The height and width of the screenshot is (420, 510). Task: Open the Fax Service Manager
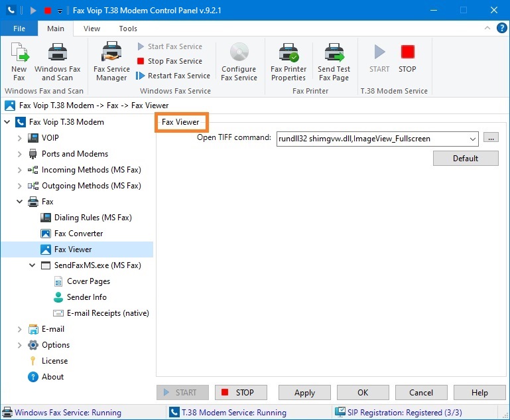(111, 62)
